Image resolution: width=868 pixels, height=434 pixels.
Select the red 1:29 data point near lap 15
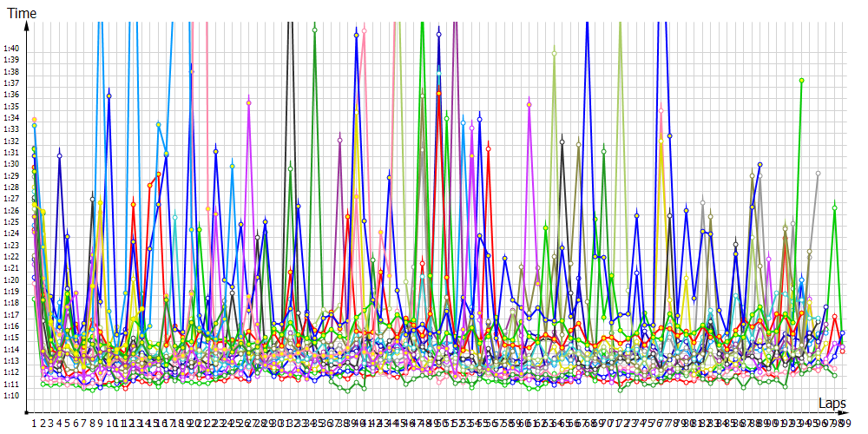(158, 174)
